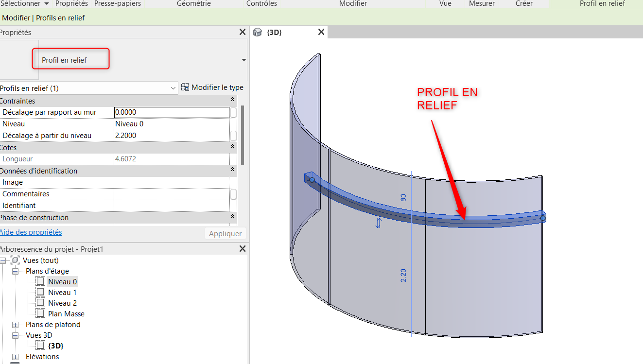
Task: Click the Contrôles ribbon panel label
Action: click(x=261, y=3)
